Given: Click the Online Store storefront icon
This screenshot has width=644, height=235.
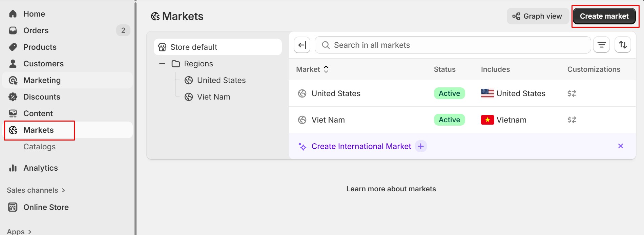Looking at the screenshot, I should [x=13, y=207].
